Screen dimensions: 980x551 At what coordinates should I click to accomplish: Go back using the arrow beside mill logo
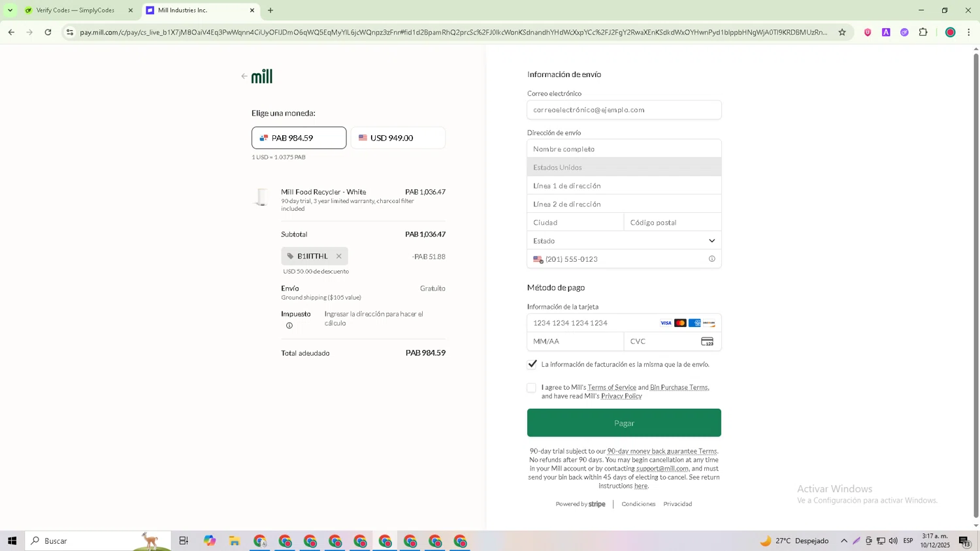(x=244, y=76)
